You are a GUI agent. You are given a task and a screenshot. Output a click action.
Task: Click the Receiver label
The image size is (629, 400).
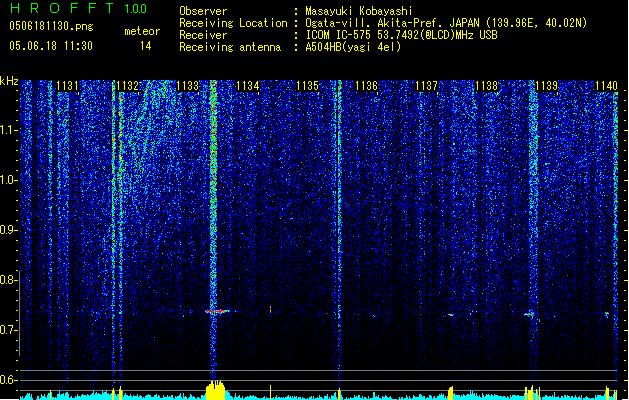coord(203,35)
